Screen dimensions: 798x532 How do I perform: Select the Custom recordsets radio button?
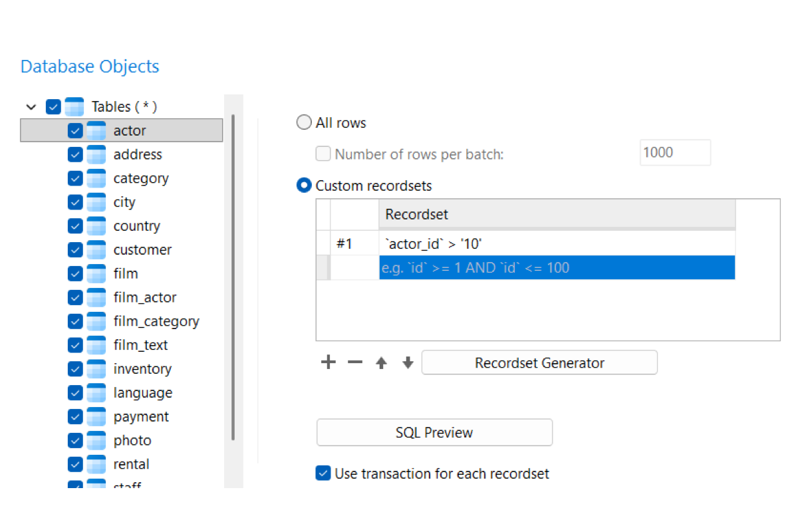click(x=304, y=186)
